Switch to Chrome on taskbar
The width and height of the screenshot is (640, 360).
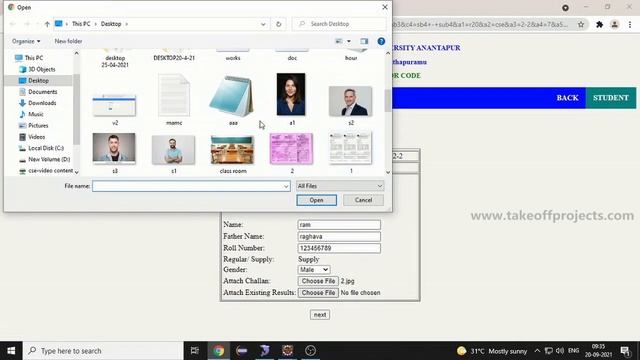pos(218,351)
